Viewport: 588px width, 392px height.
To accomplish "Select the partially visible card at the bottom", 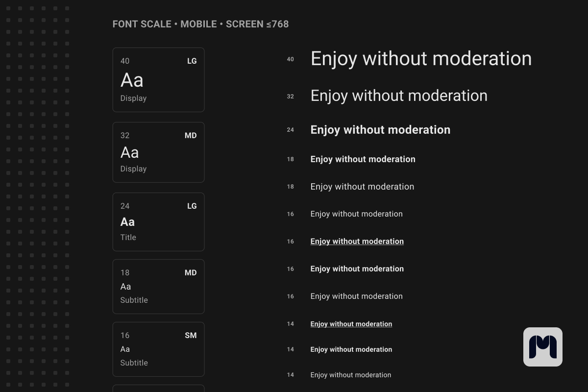I will 158,389.
